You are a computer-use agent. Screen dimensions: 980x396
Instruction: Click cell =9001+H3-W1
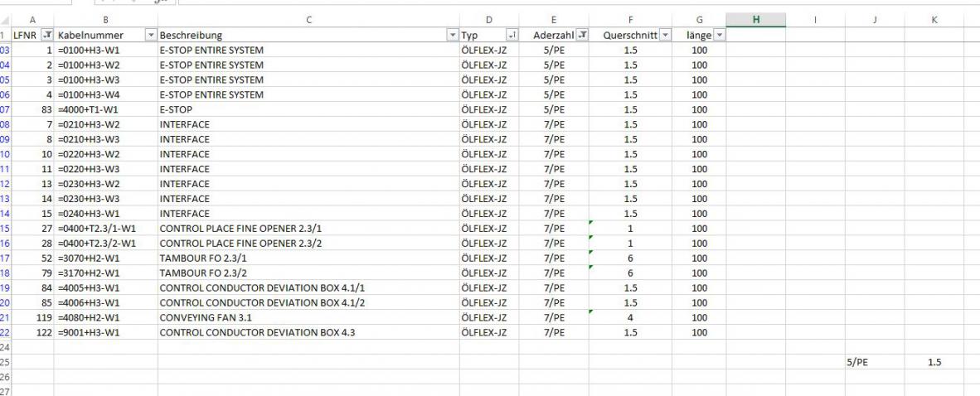point(105,332)
